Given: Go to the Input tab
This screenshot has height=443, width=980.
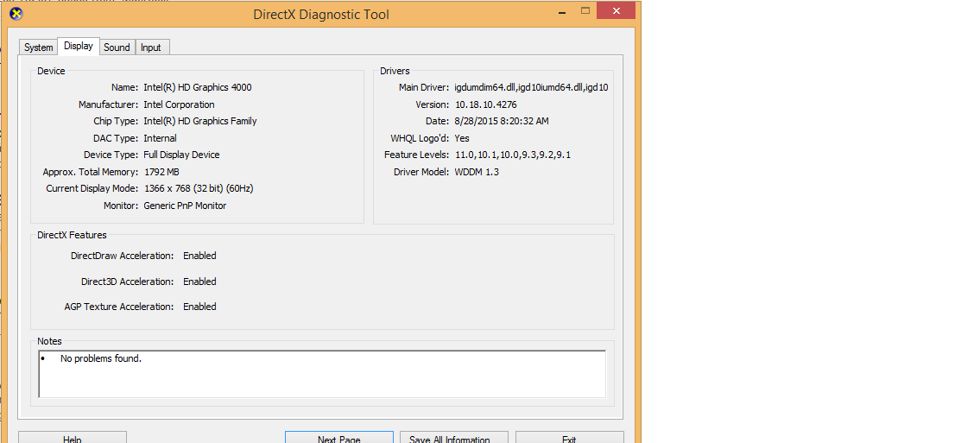Looking at the screenshot, I should point(151,47).
